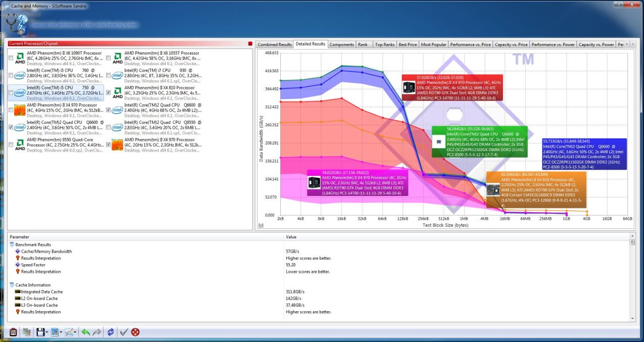The width and height of the screenshot is (644, 342).
Task: Uncheck the Q6600 3.6GHz 50% OC checkbox
Action: click(x=11, y=127)
